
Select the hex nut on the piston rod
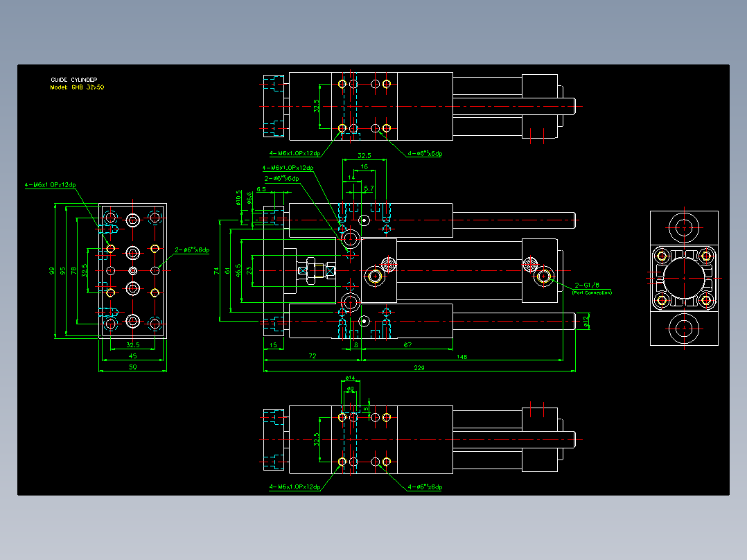310,271
